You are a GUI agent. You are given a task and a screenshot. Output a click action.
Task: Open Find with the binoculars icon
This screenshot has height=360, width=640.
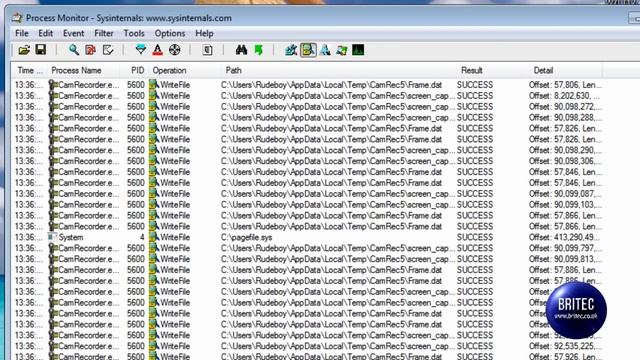(241, 50)
